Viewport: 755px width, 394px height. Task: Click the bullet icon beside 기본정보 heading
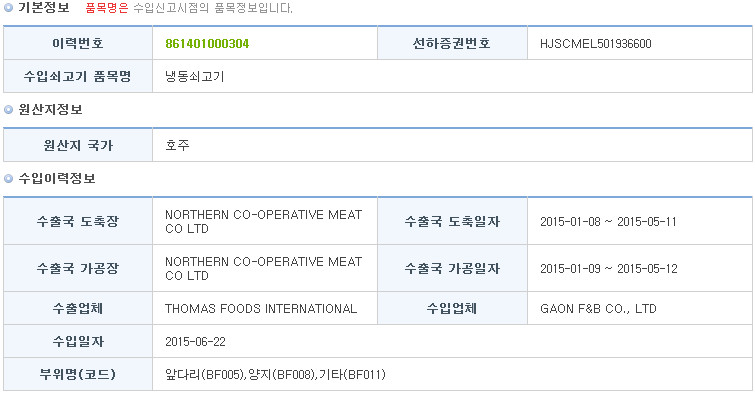pos(8,8)
